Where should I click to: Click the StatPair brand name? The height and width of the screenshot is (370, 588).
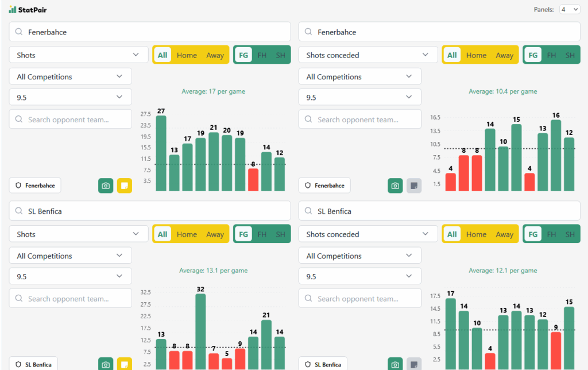32,10
